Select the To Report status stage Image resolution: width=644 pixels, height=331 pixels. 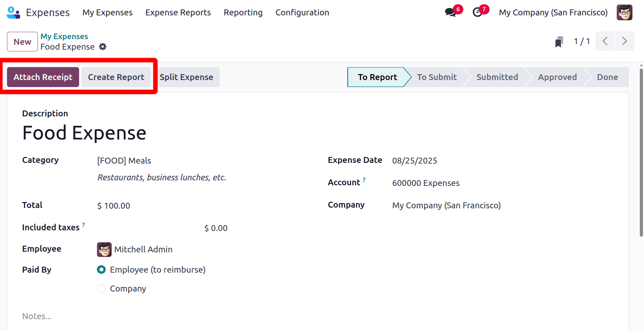[x=377, y=77]
